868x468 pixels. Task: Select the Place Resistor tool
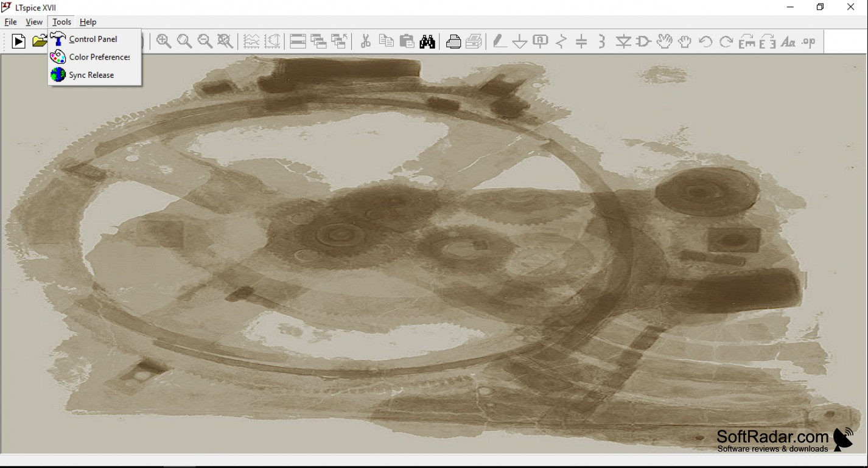coord(561,41)
